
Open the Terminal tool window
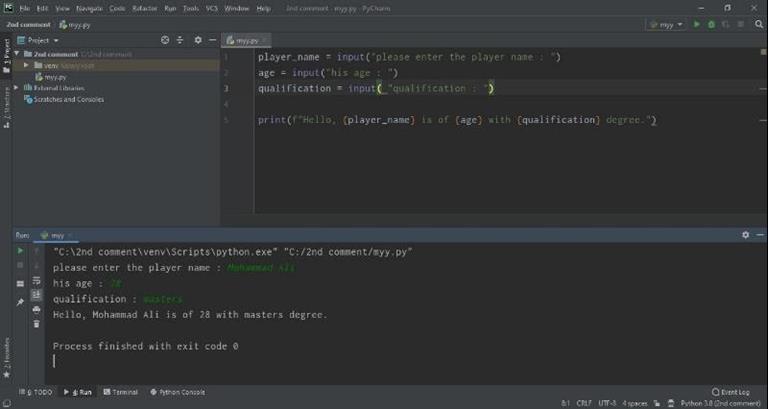click(120, 392)
